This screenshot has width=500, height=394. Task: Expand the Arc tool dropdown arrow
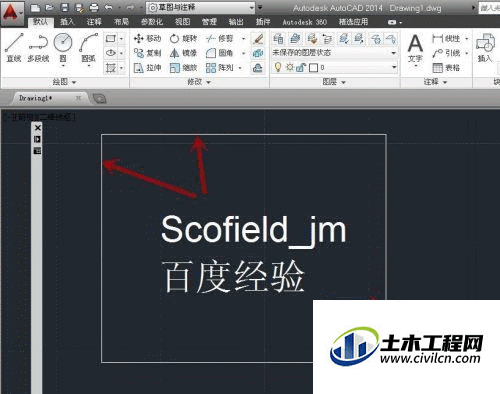[89, 66]
